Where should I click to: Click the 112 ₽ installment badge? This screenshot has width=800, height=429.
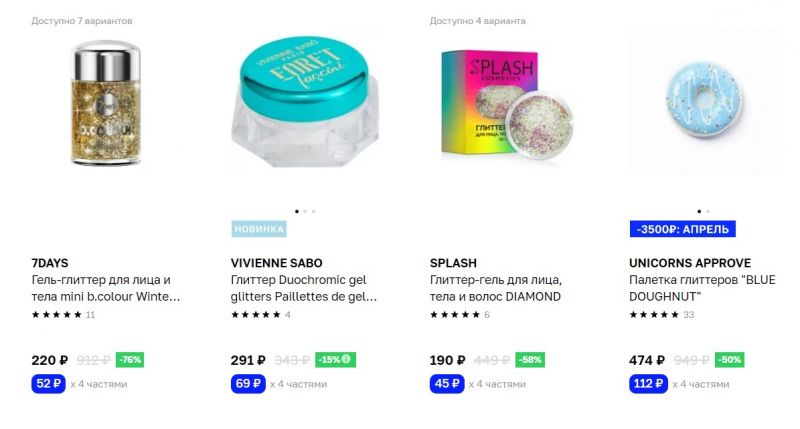click(648, 384)
